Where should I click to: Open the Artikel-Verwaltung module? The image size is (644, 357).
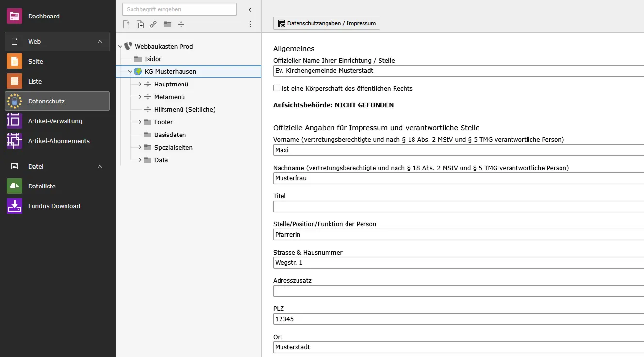pos(55,121)
